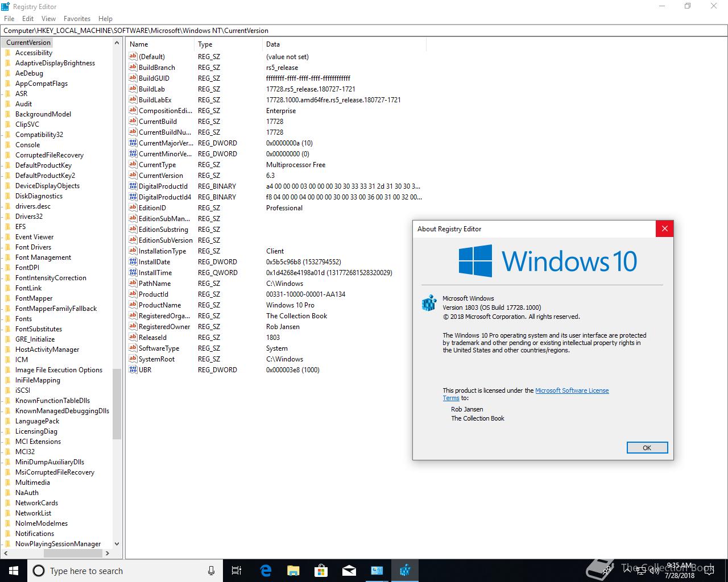Click the Fonts key folder icon
This screenshot has width=728, height=582.
coord(8,319)
